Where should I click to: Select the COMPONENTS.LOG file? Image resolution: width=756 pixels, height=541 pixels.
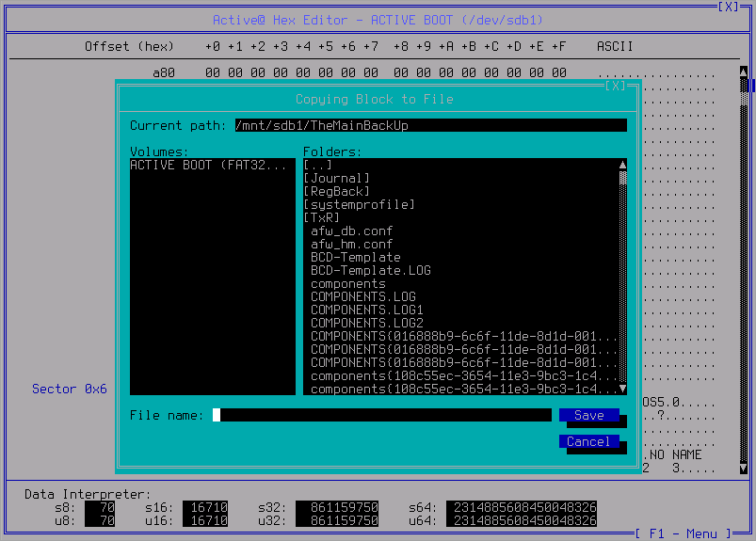pyautogui.click(x=363, y=296)
